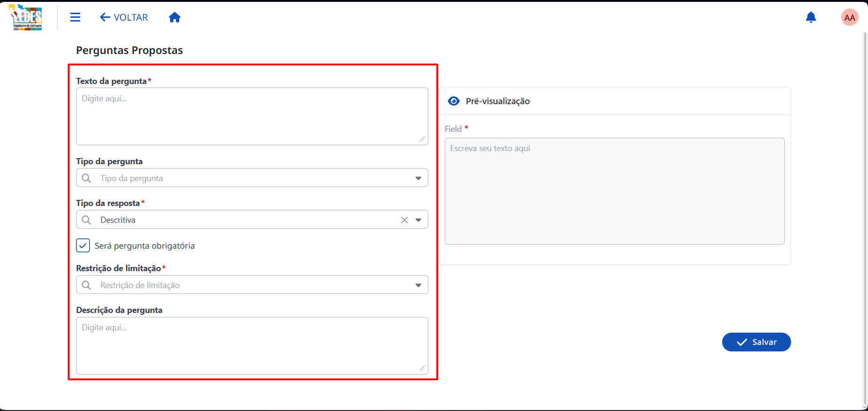Click the Tipo da resposta label
This screenshot has height=411, width=868.
(108, 203)
